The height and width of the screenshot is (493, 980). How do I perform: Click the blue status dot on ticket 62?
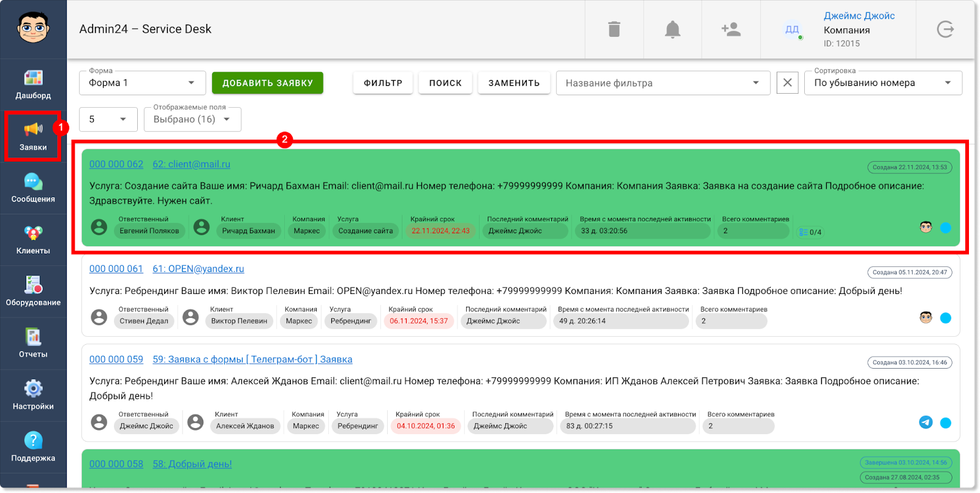pos(946,228)
